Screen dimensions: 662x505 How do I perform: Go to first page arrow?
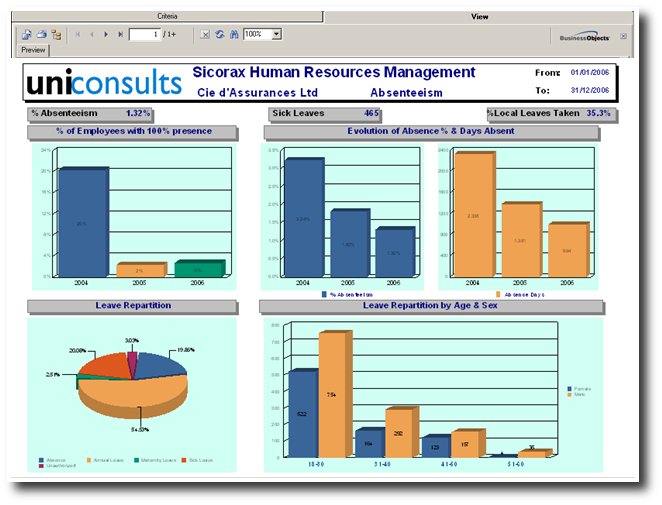point(78,34)
